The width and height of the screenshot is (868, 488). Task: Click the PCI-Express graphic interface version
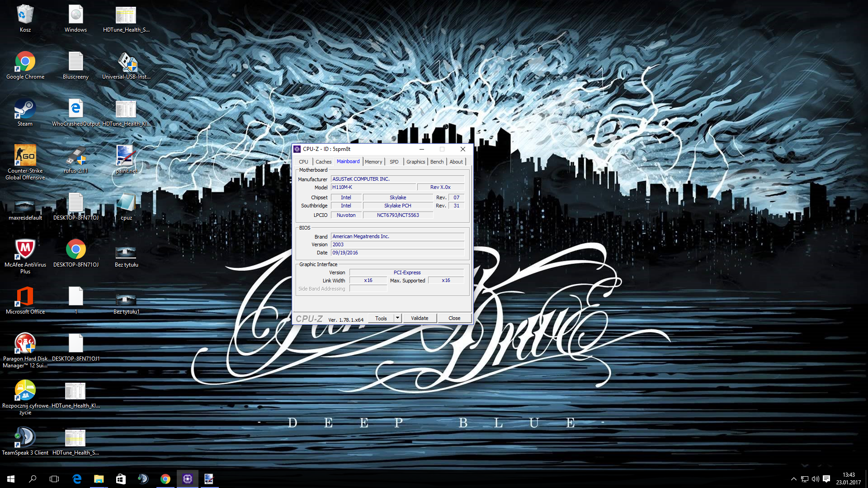(407, 272)
